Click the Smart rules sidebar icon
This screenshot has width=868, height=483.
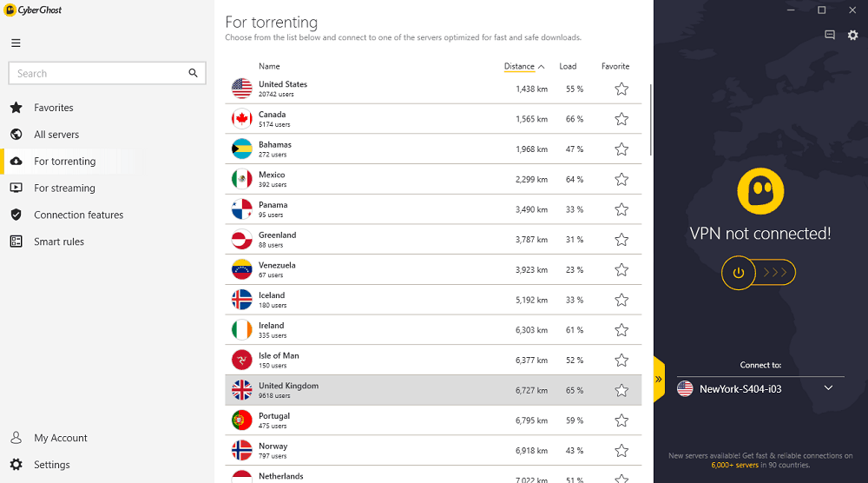16,241
